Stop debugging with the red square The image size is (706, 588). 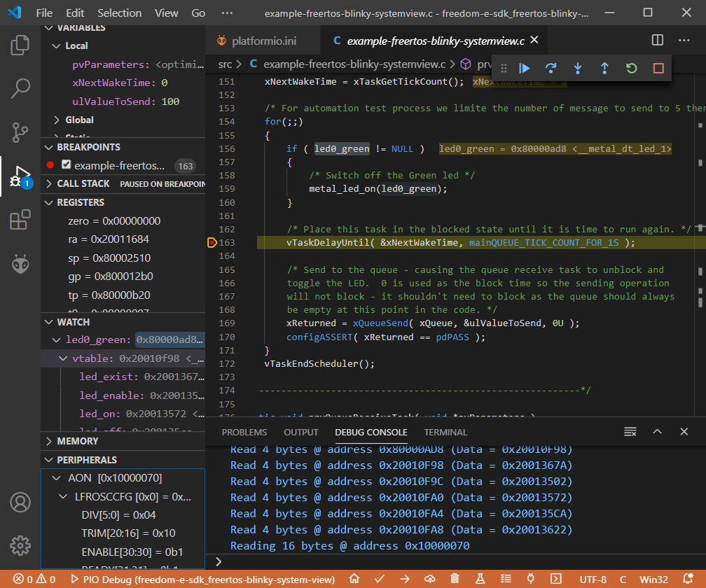(657, 68)
